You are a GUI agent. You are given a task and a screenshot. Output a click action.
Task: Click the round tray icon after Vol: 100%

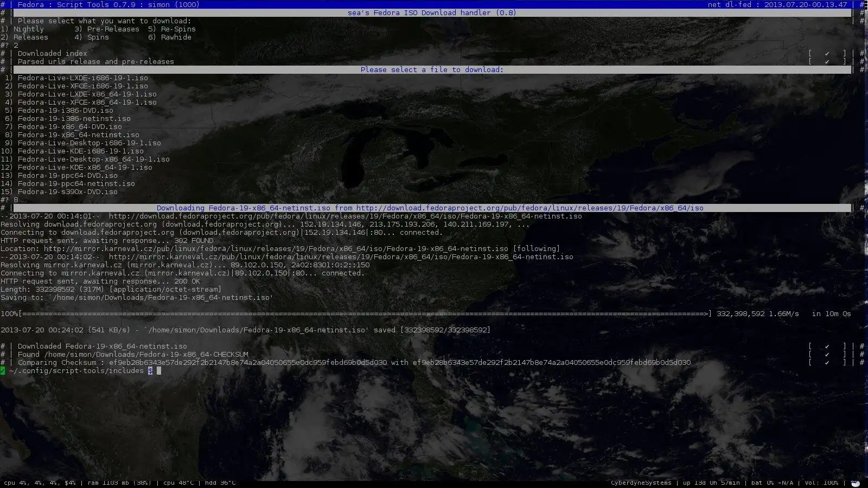pos(856,483)
